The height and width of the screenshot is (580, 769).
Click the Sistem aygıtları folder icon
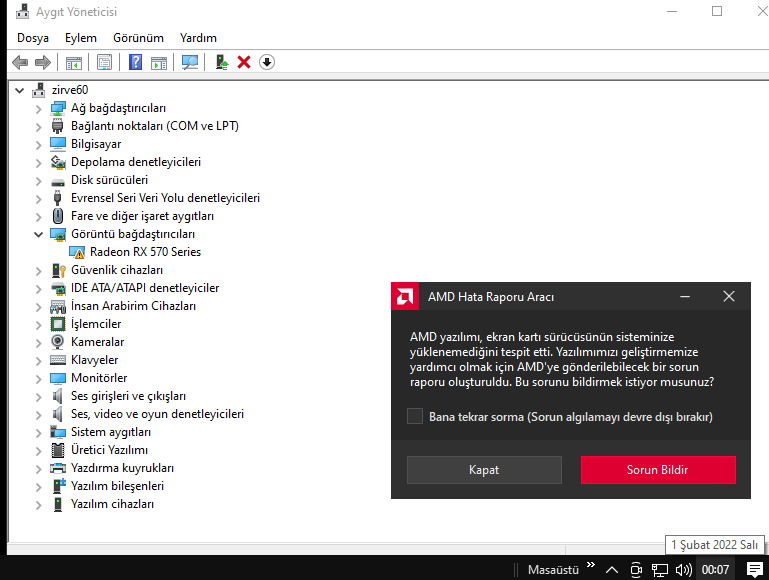tap(58, 432)
